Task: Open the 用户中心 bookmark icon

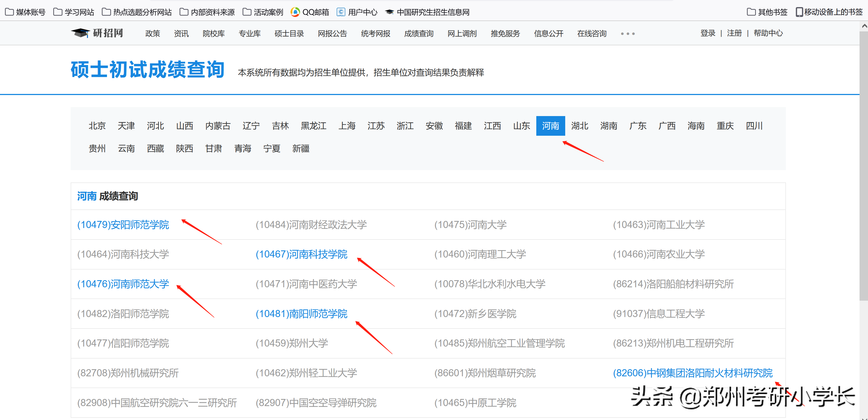Action: pyautogui.click(x=341, y=11)
